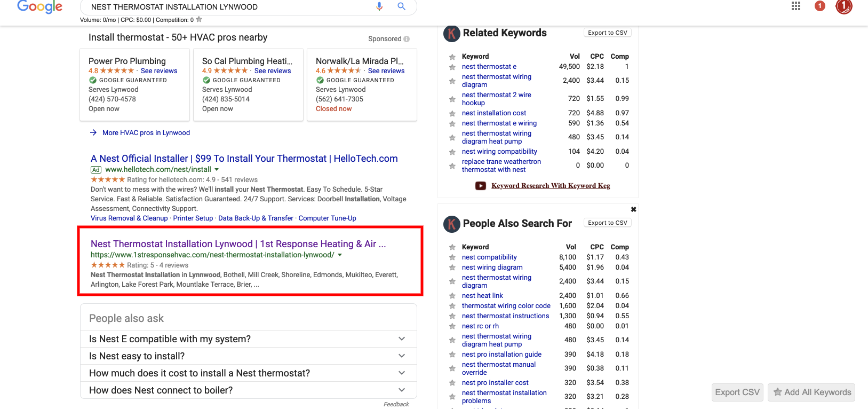Open HelloTech Nest Official Installer ad
Screen dimensions: 868x409
pos(244,159)
